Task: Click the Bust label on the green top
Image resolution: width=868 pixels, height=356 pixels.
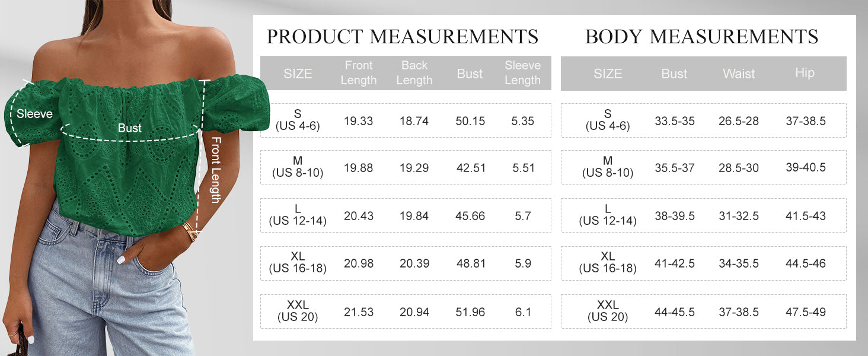Action: pyautogui.click(x=129, y=128)
